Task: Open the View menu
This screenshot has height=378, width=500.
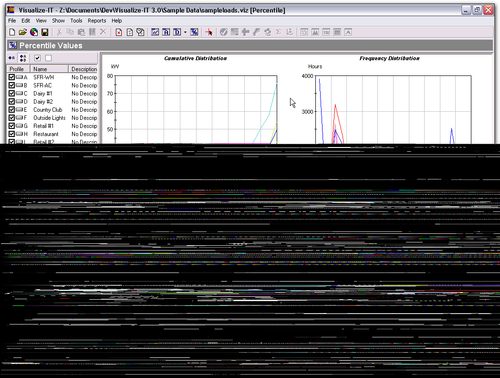Action: pyautogui.click(x=41, y=21)
